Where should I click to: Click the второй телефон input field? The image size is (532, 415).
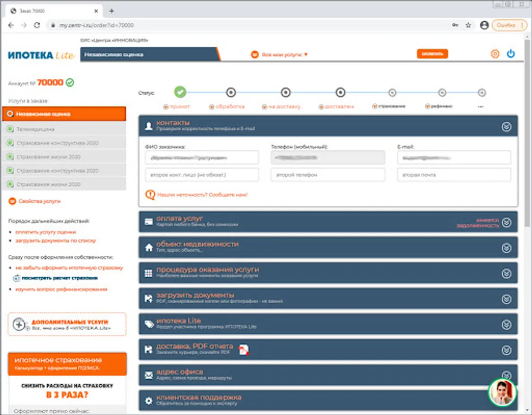point(328,175)
